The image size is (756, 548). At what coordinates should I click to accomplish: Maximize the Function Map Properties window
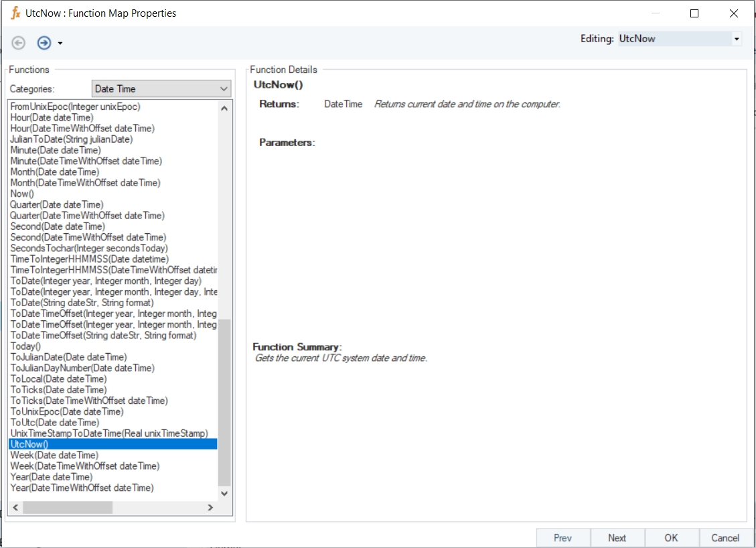[x=694, y=13]
